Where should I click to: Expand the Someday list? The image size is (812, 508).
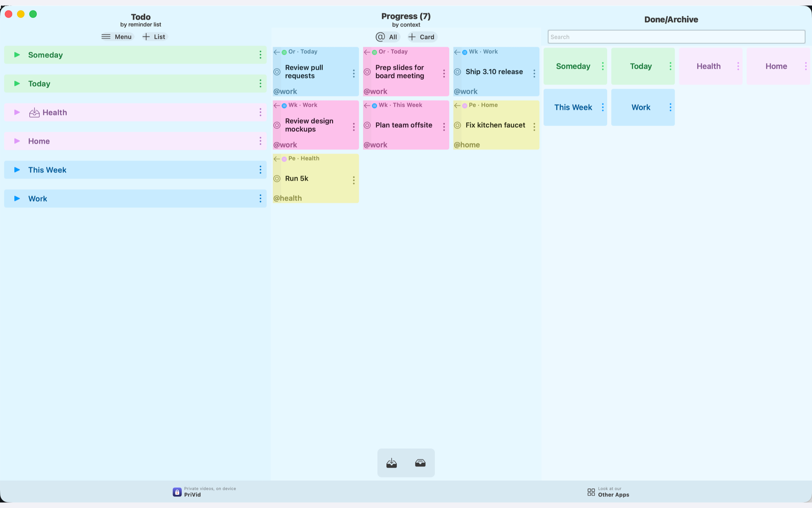17,55
